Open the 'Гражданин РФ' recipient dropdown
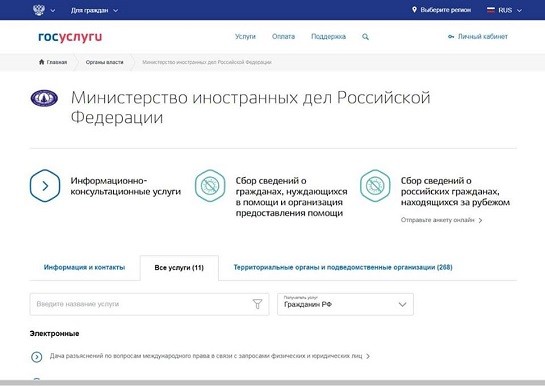Screen dimensions: 545x386 (345, 304)
